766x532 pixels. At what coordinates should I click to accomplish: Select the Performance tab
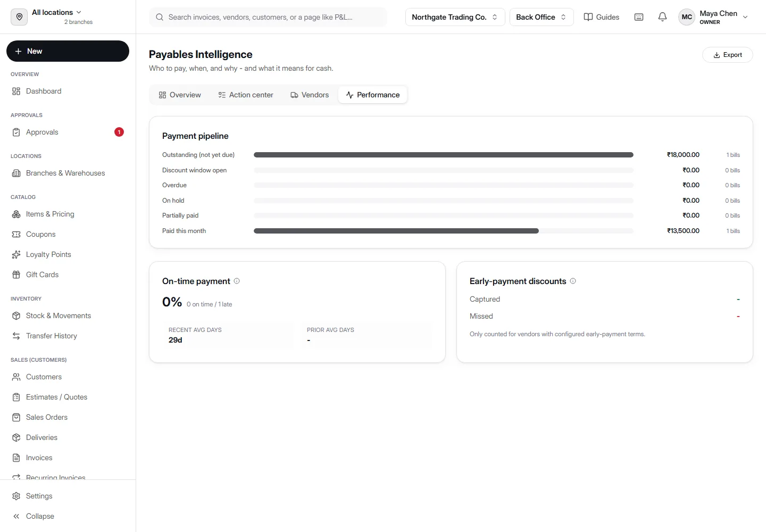coord(373,95)
